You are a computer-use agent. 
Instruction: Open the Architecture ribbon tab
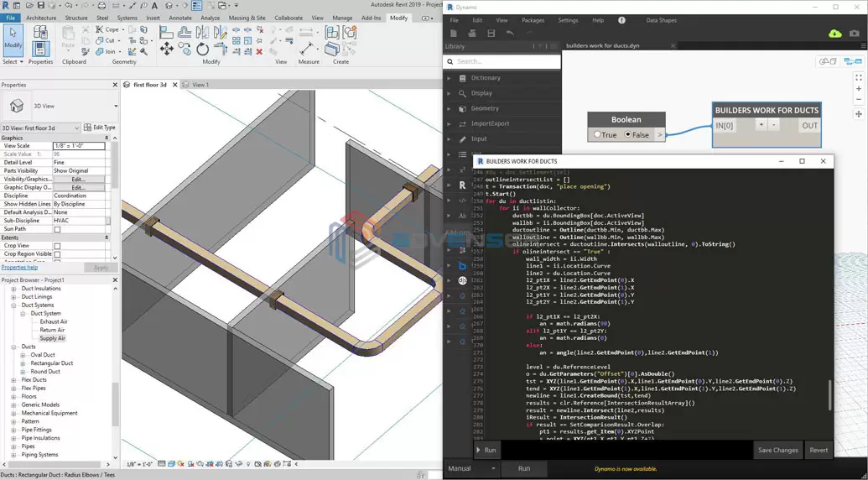coord(41,18)
